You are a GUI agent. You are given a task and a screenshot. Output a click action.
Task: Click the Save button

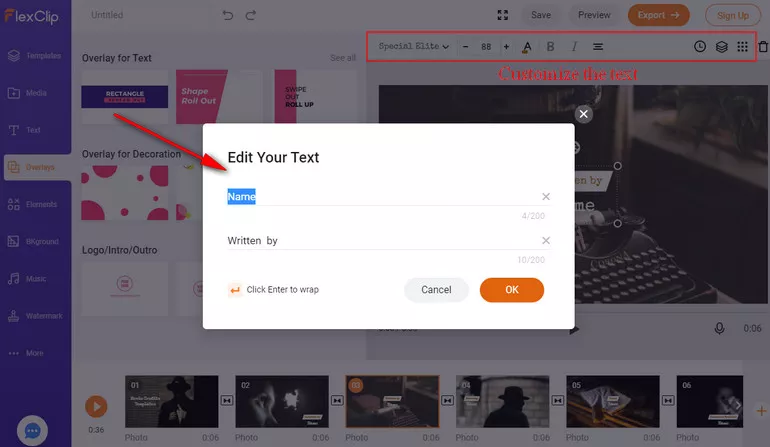pos(541,15)
